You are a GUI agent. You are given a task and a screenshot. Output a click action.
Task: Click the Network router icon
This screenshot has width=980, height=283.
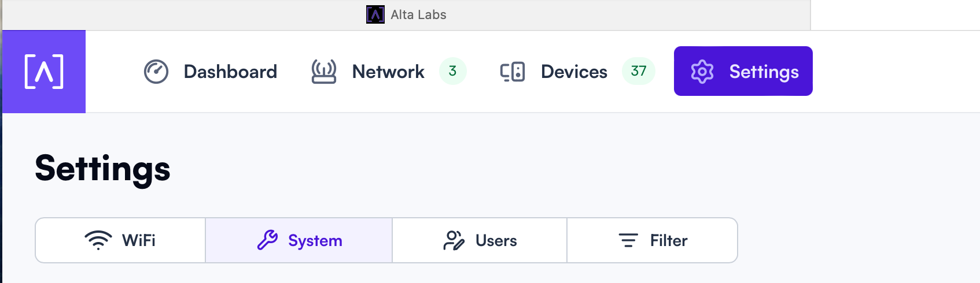pyautogui.click(x=324, y=72)
